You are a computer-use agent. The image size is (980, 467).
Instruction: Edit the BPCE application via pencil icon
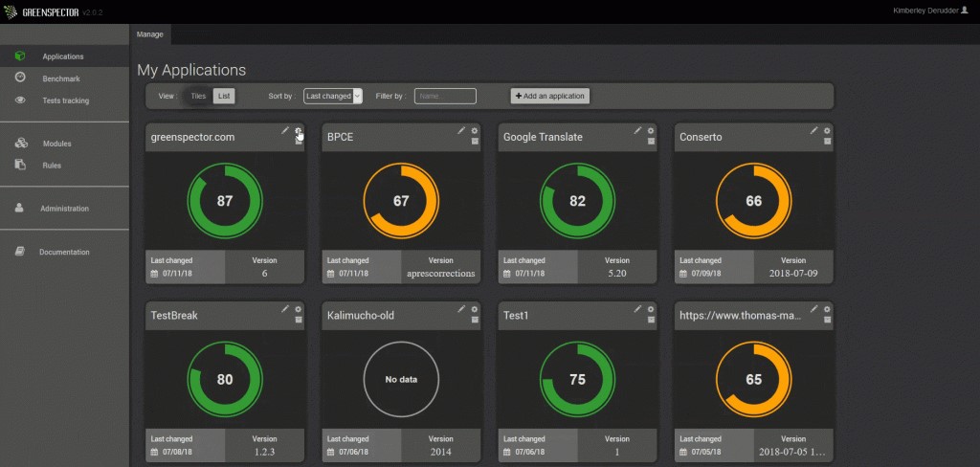coord(461,130)
